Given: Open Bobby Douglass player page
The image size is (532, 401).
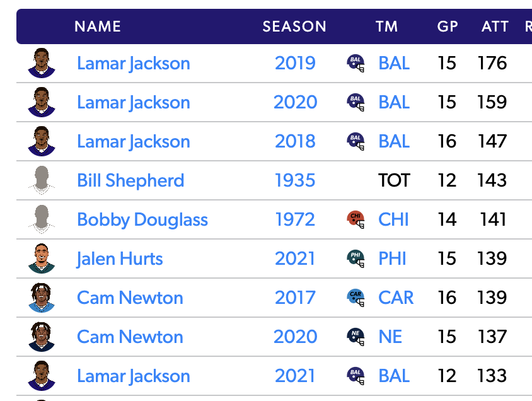Looking at the screenshot, I should [x=142, y=219].
